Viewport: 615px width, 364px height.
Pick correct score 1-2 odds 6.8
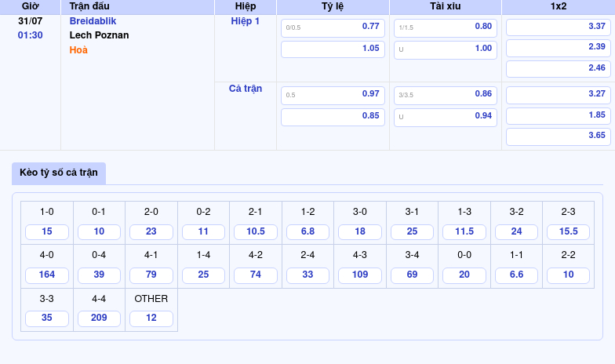307,231
